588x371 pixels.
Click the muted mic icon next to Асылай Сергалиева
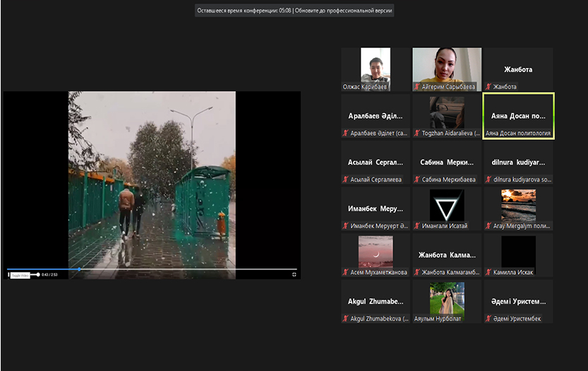tap(346, 179)
